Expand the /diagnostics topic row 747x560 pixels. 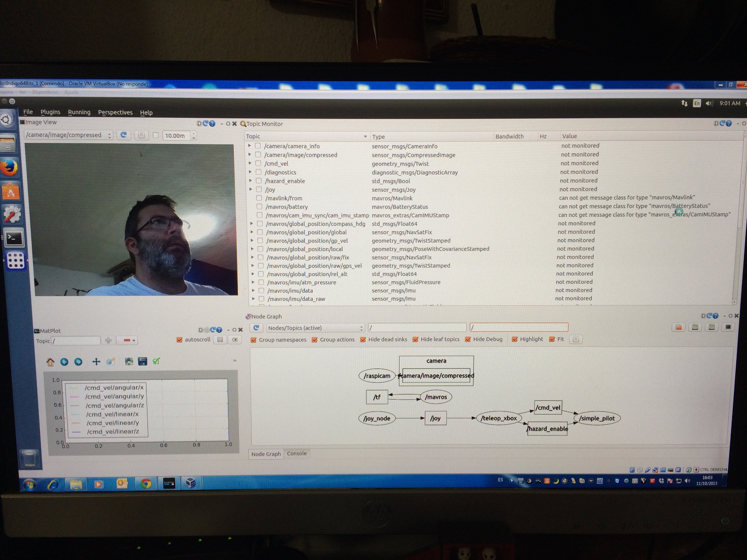point(250,172)
